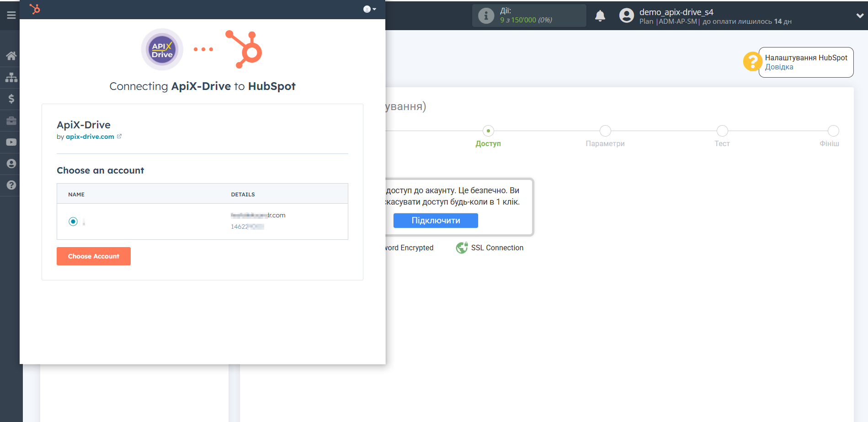Click the Choose Account button
This screenshot has width=868, height=422.
coord(94,256)
